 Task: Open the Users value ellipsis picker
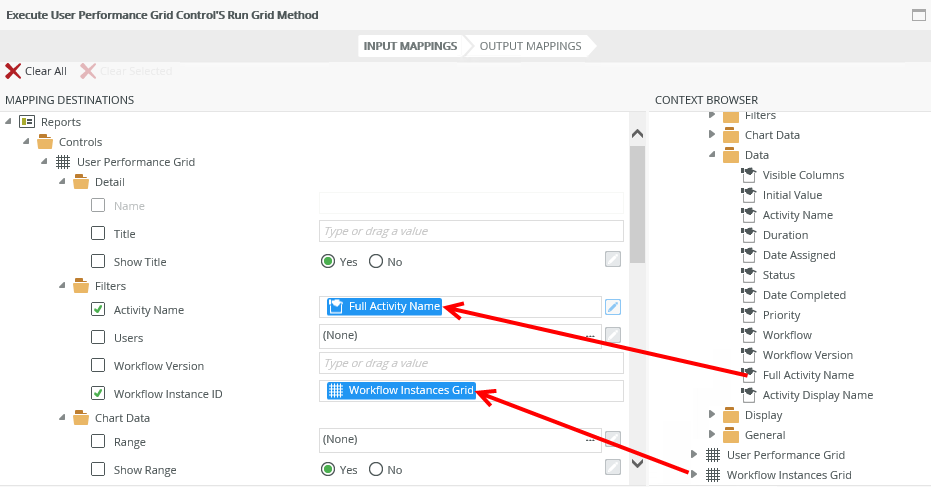(x=590, y=335)
